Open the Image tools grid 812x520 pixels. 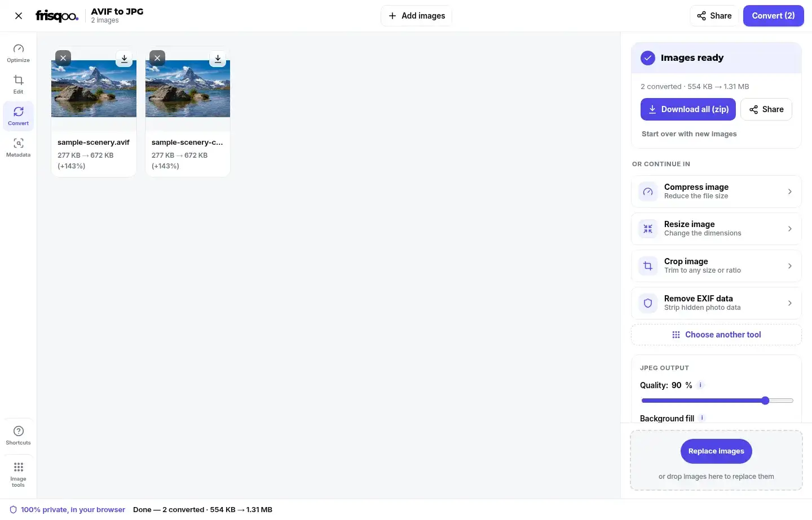click(x=19, y=474)
